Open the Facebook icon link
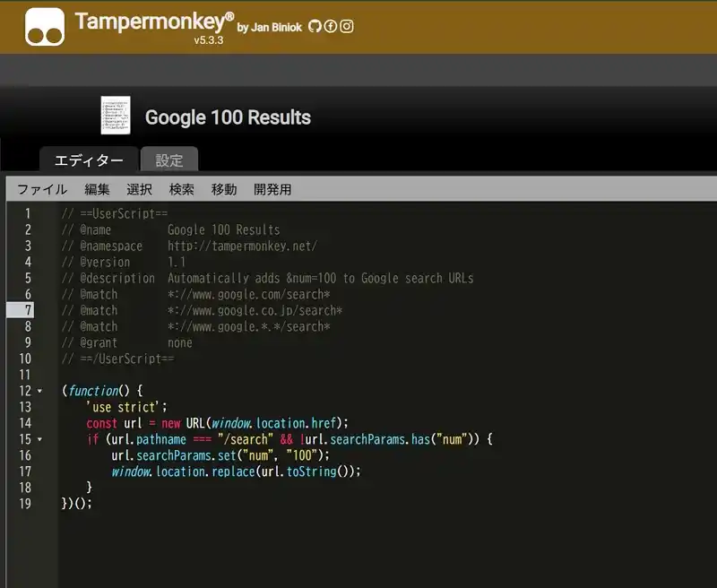 (330, 27)
